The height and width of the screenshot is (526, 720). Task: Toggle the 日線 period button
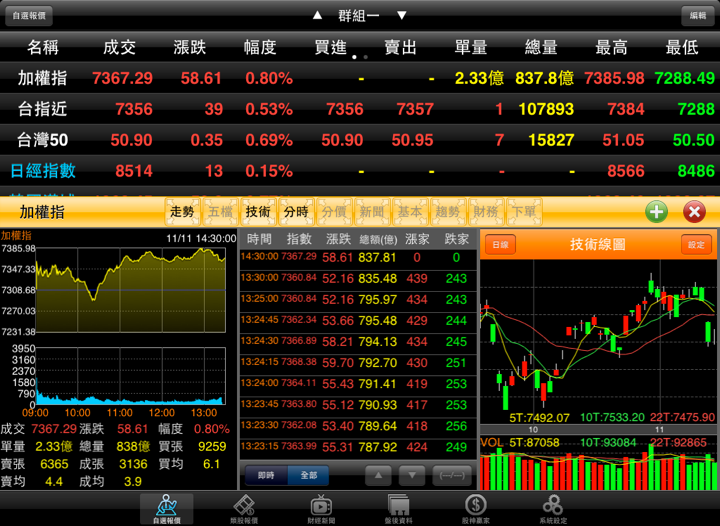500,245
